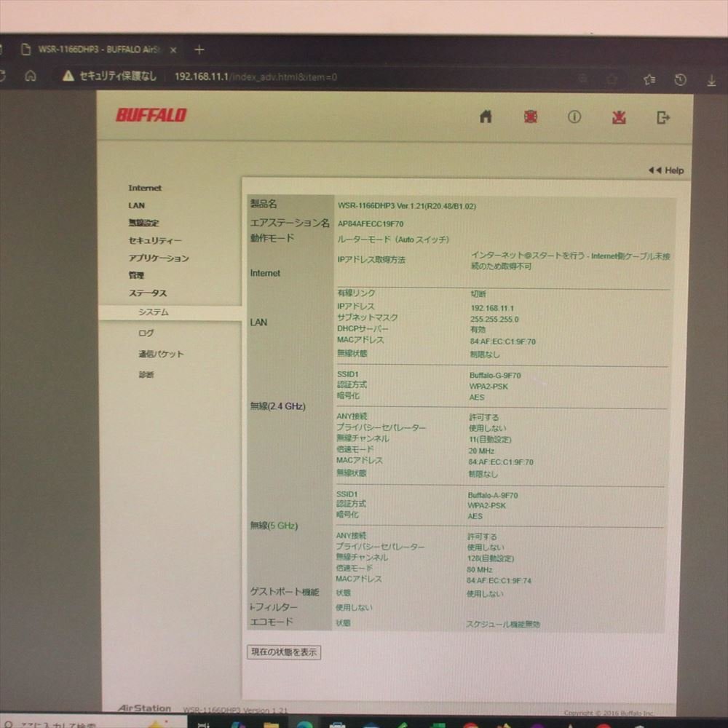Screen dimensions: 728x728
Task: Click product name WSR-1166DHP3 Ver.1.21 text
Action: pyautogui.click(x=406, y=206)
